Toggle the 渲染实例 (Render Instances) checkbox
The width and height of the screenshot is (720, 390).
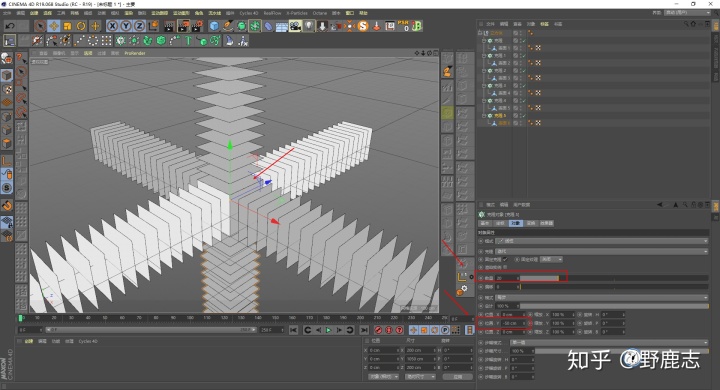[x=505, y=267]
